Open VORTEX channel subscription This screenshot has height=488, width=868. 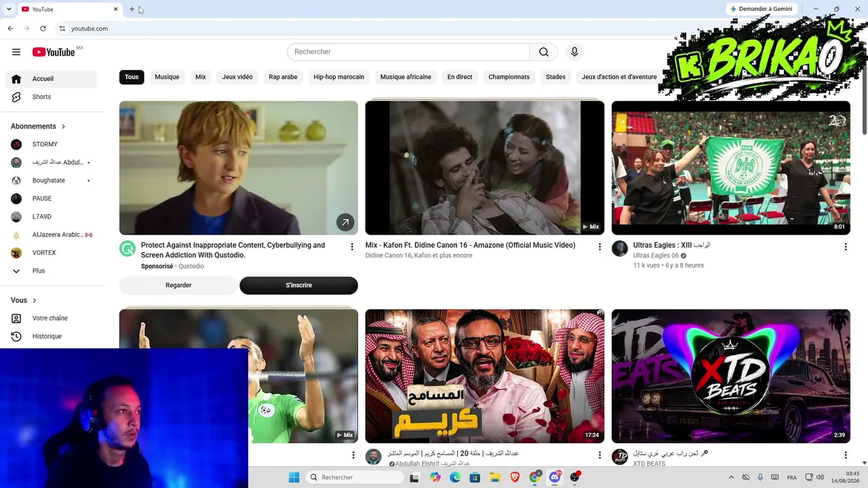click(52, 253)
